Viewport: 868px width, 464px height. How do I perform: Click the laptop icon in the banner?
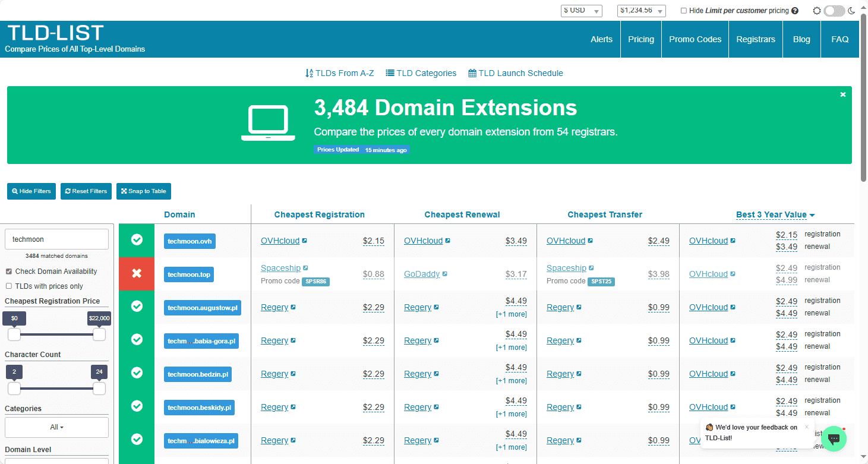[268, 123]
